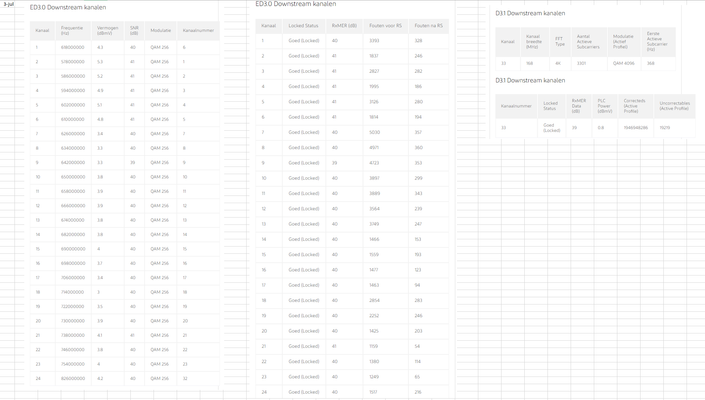Click frequency value 602000000

click(73, 105)
